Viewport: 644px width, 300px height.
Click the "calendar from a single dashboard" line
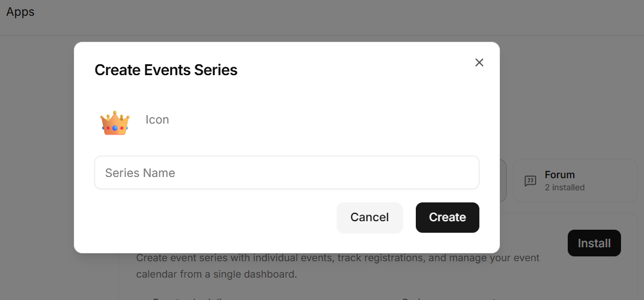click(x=217, y=274)
